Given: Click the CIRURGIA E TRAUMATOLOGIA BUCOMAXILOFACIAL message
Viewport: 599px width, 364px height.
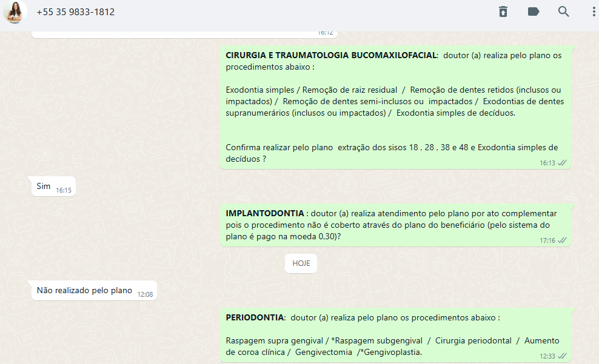Looking at the screenshot, I should (x=394, y=106).
